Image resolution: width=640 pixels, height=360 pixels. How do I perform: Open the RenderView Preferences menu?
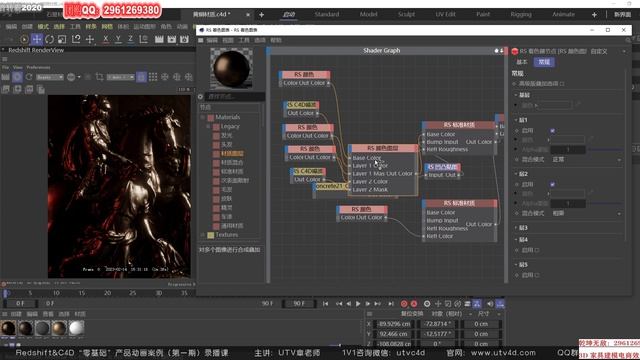pos(38,67)
